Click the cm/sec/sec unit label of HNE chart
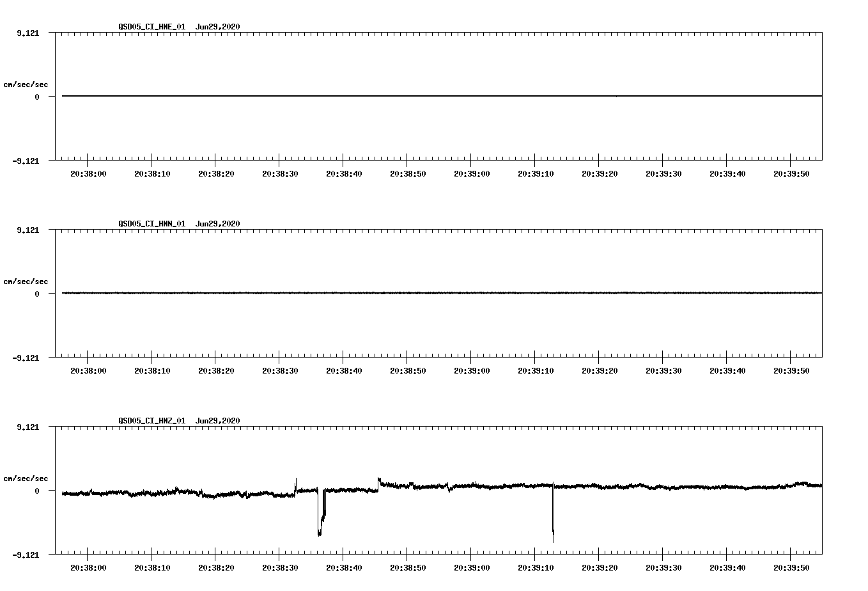 tap(26, 84)
